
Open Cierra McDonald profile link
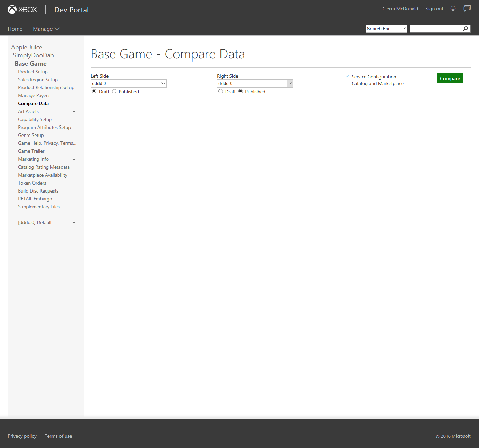(400, 9)
